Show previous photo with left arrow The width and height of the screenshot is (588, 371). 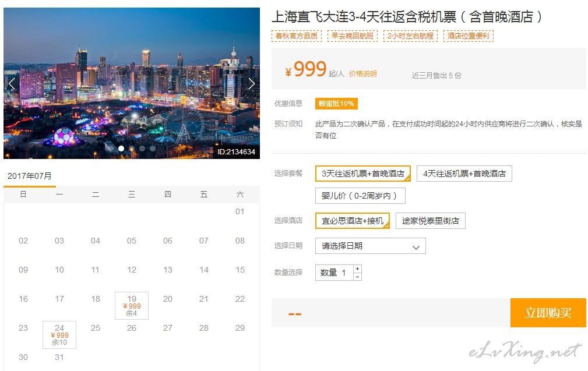coord(12,83)
